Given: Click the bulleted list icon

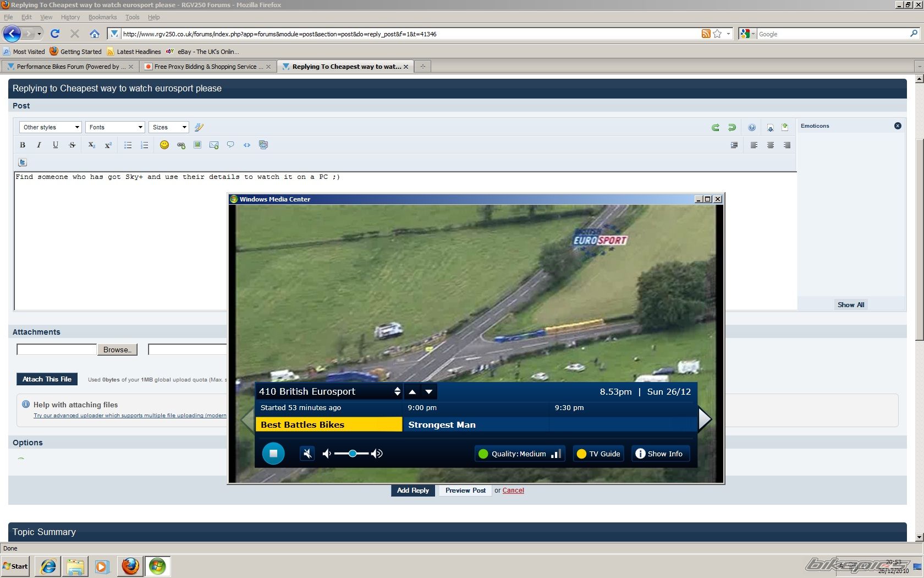Looking at the screenshot, I should (x=128, y=145).
